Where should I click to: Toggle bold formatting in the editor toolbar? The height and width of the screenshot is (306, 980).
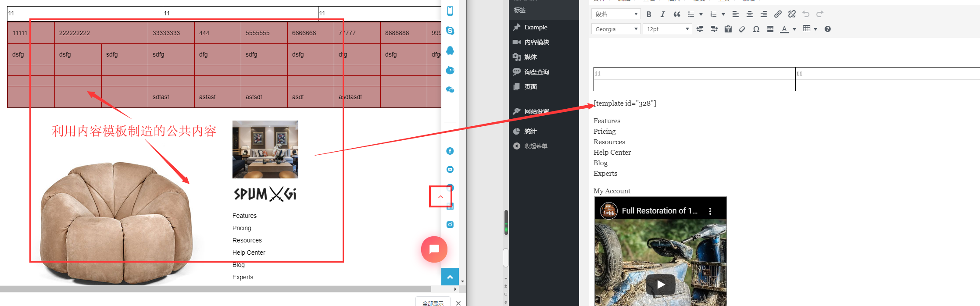pyautogui.click(x=649, y=14)
